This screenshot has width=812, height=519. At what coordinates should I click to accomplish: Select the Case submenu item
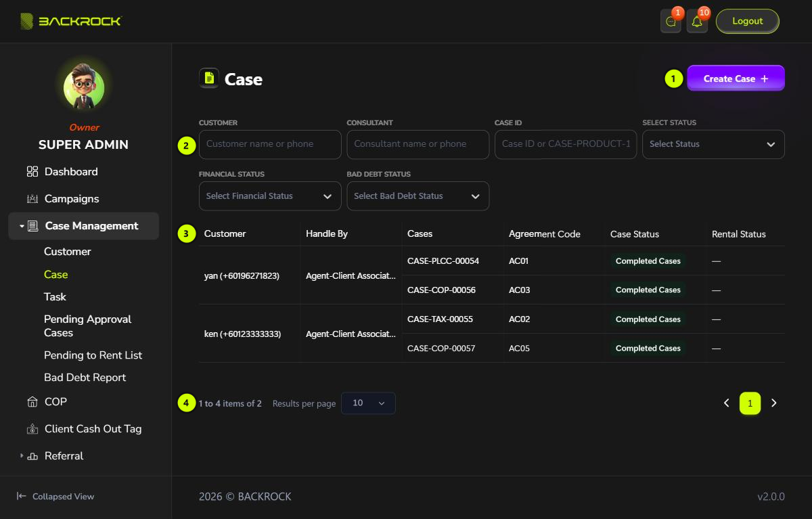pyautogui.click(x=56, y=275)
